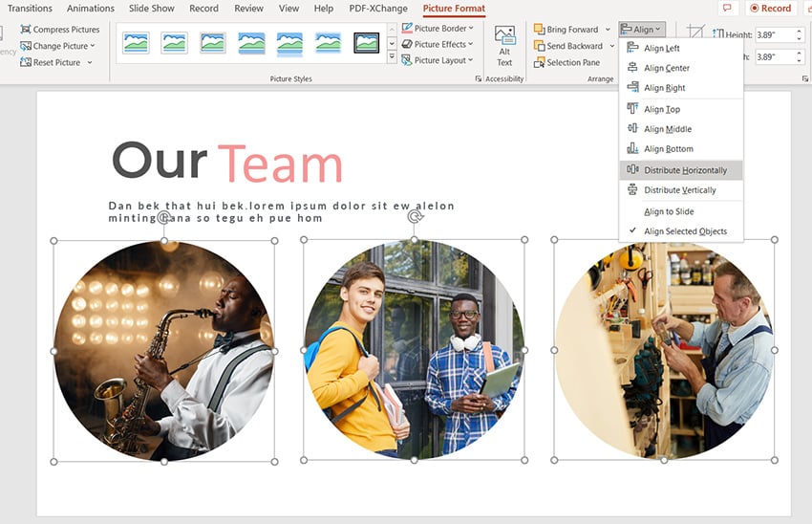Expand the Picture Effects dropdown
This screenshot has height=524, width=812.
[x=438, y=45]
